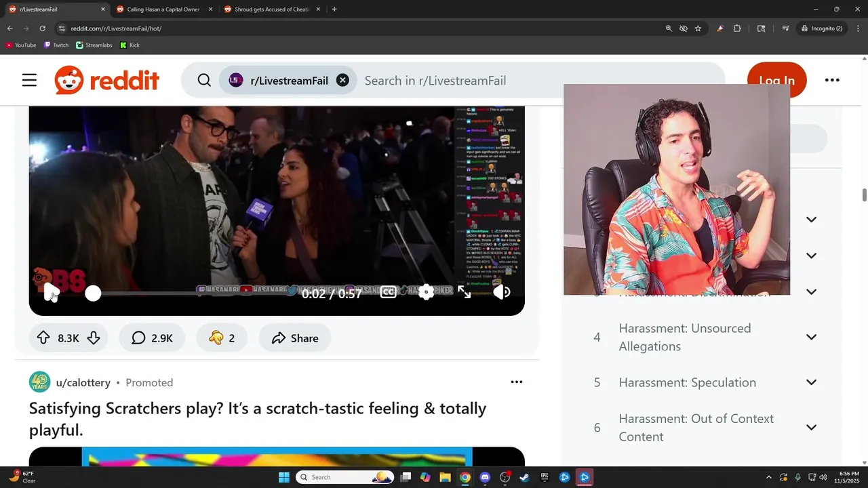Screen dimensions: 868x488
Task: Open the weather widget showing 62°F
Action: [x=22, y=477]
